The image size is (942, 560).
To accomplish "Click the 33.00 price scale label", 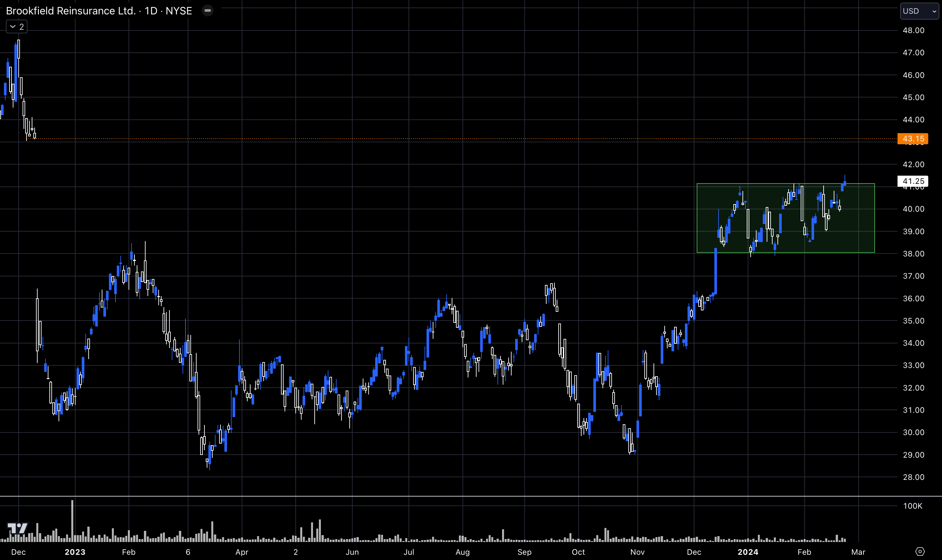I will pyautogui.click(x=913, y=365).
